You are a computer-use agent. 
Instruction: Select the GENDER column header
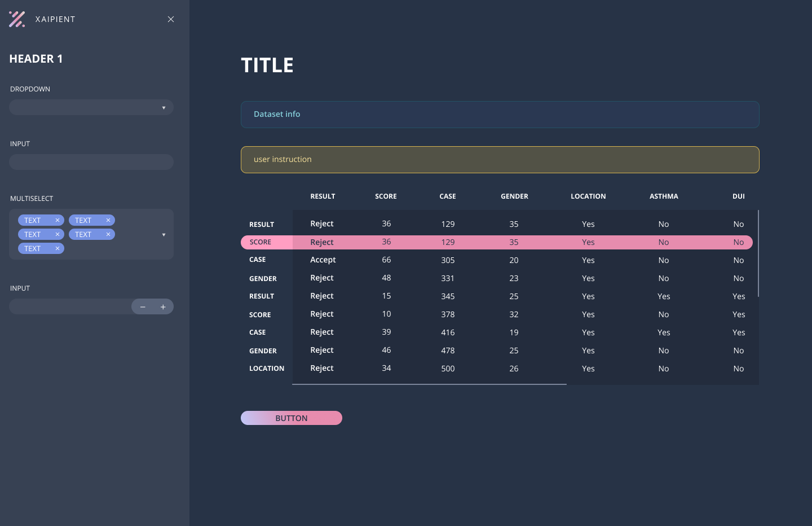point(514,196)
